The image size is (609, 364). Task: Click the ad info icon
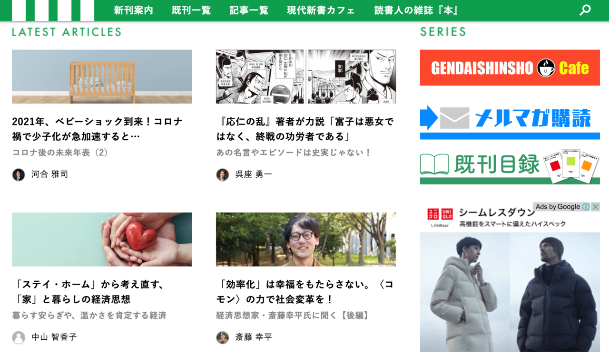[x=586, y=207]
